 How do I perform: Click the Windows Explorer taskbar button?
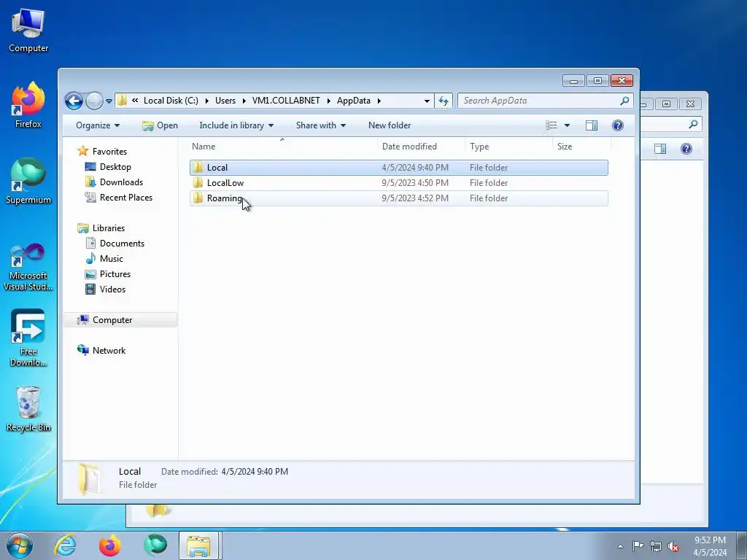pyautogui.click(x=198, y=545)
